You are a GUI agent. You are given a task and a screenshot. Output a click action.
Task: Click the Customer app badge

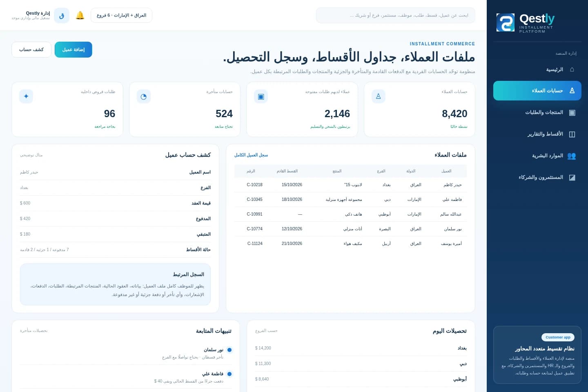coord(558,337)
